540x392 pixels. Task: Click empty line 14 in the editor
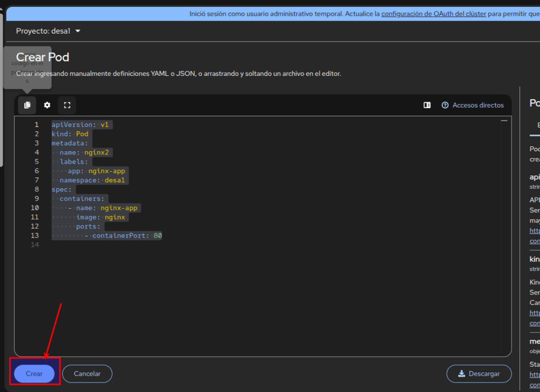[x=158, y=245]
